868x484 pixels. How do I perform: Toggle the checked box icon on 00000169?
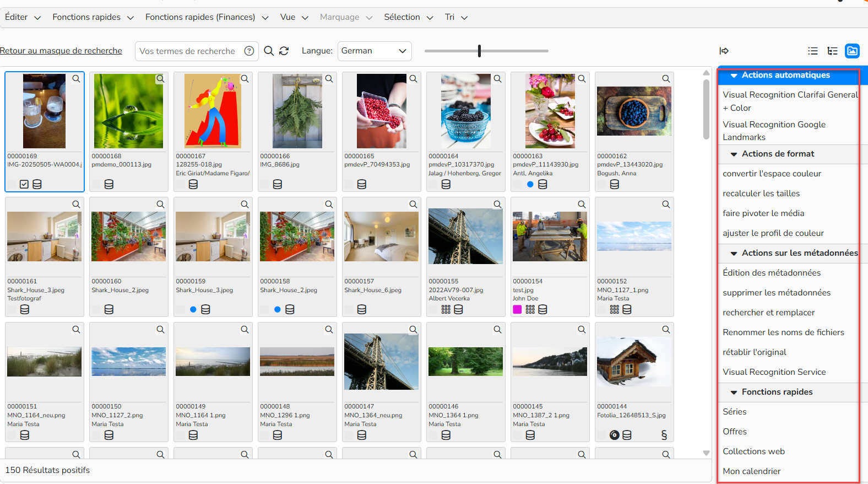24,184
